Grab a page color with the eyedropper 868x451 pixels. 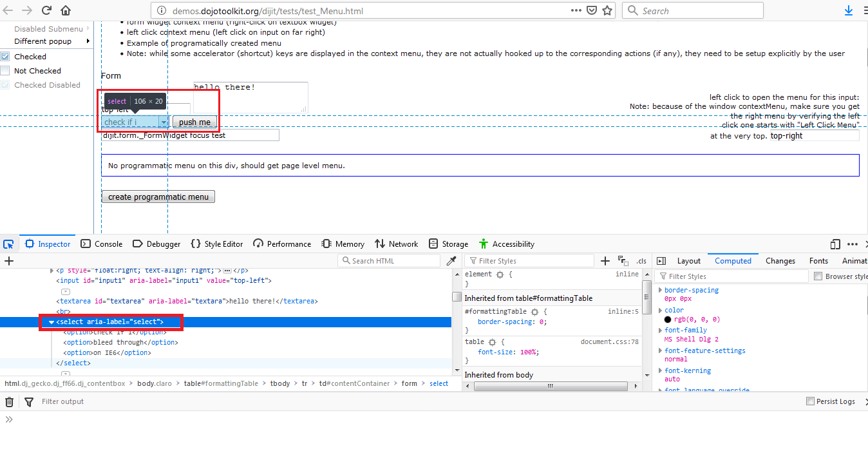coord(451,260)
